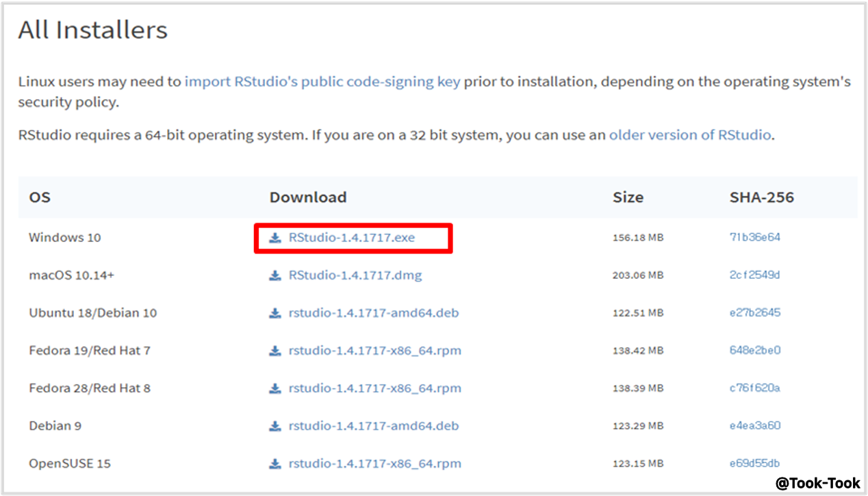This screenshot has height=496, width=868.
Task: Open the OpenSUSE 15 x86_64.rpm download link
Action: (375, 464)
